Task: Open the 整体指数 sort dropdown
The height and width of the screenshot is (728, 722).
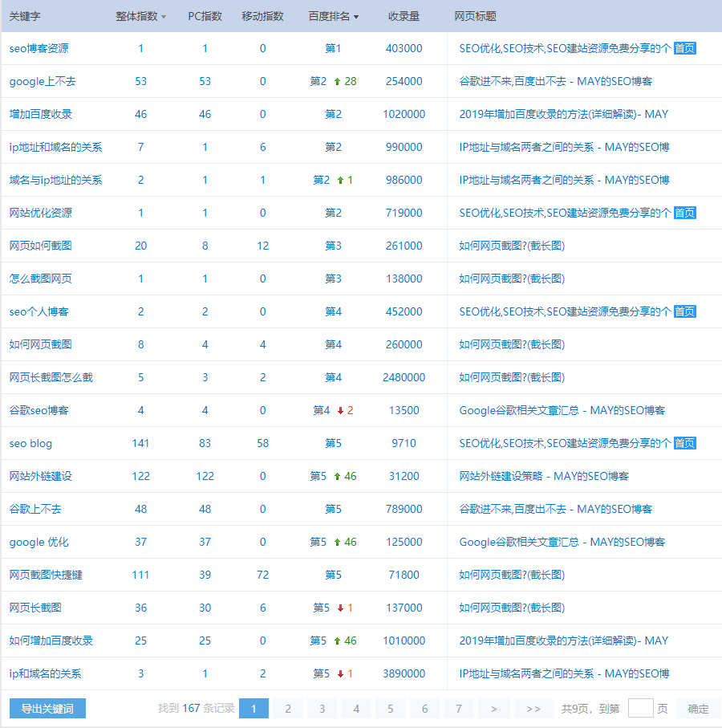Action: pos(164,15)
